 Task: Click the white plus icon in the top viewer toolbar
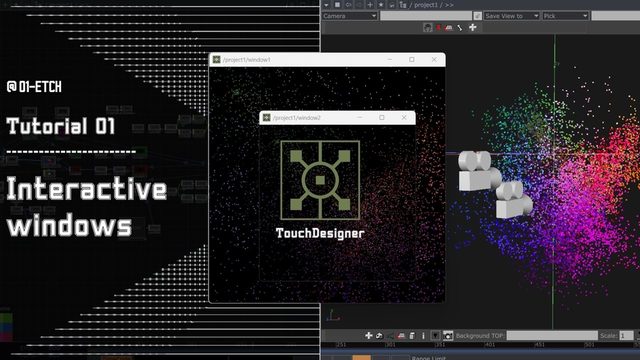[x=472, y=27]
